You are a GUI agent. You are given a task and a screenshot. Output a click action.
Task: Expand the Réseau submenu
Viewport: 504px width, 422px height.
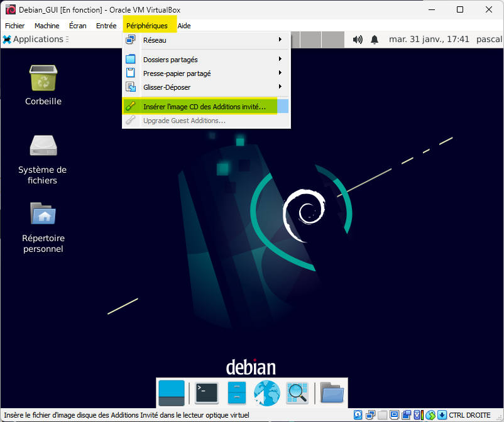click(206, 40)
